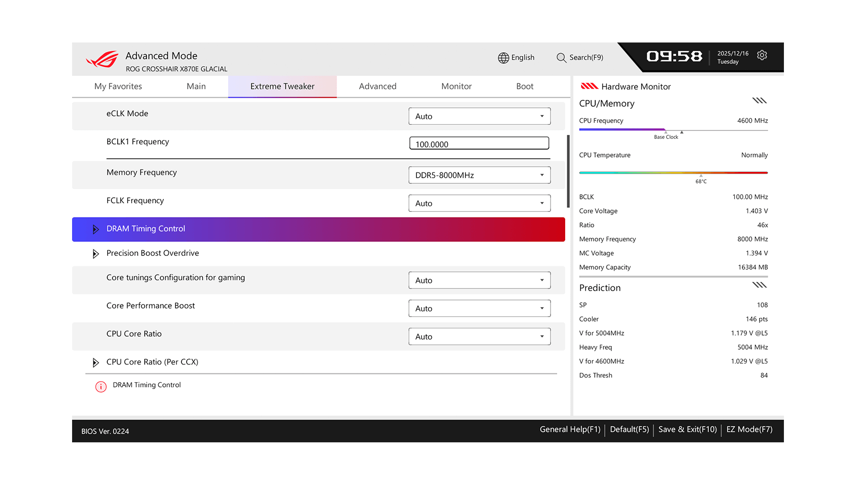Screen dimensions: 856x504
Task: Open settings gear icon near clock
Action: 762,55
